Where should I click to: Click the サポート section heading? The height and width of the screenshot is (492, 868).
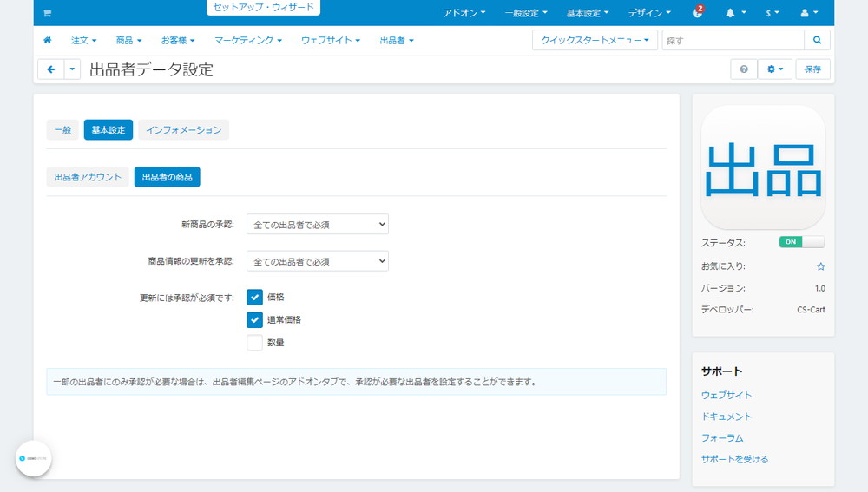pyautogui.click(x=721, y=371)
